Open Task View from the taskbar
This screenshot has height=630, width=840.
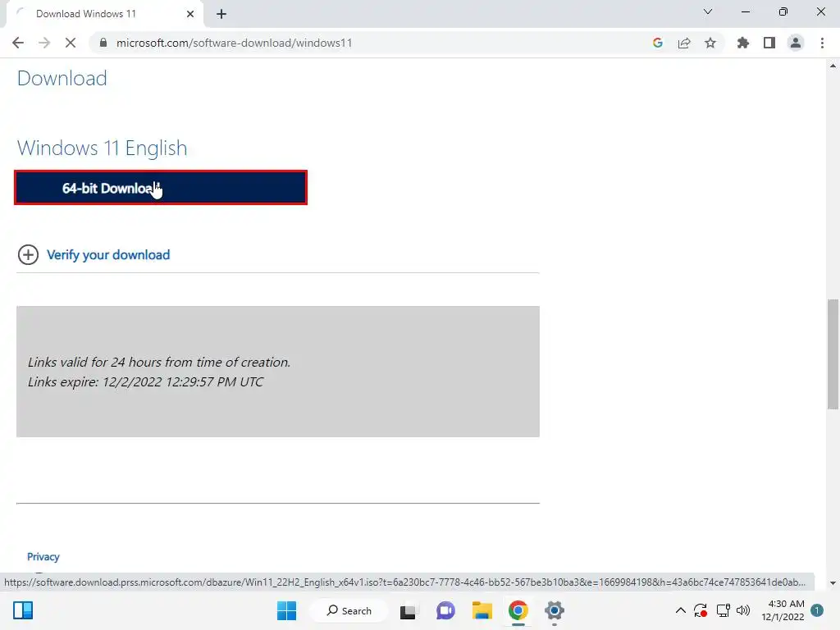[x=409, y=610]
